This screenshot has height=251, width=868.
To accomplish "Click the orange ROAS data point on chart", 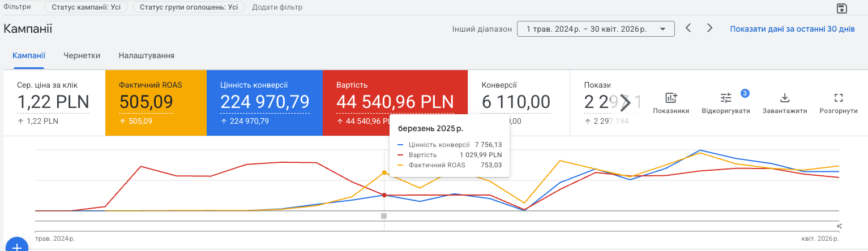I will click(384, 172).
